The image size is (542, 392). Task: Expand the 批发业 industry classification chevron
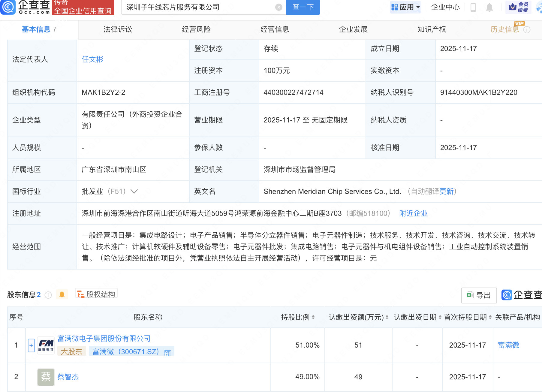(x=134, y=191)
